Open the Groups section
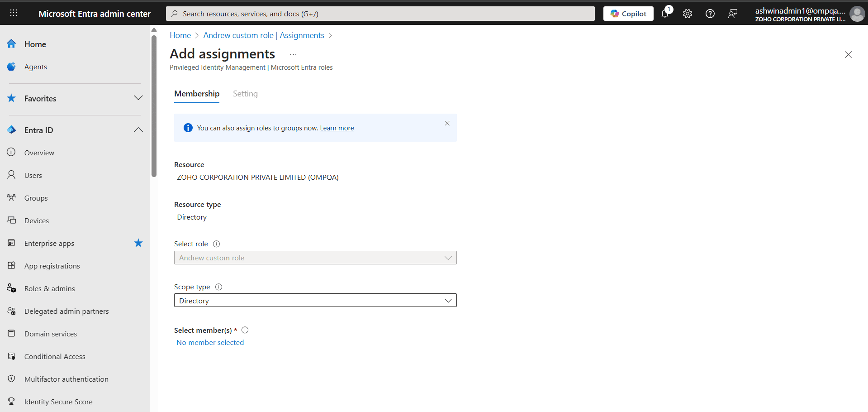 [36, 198]
